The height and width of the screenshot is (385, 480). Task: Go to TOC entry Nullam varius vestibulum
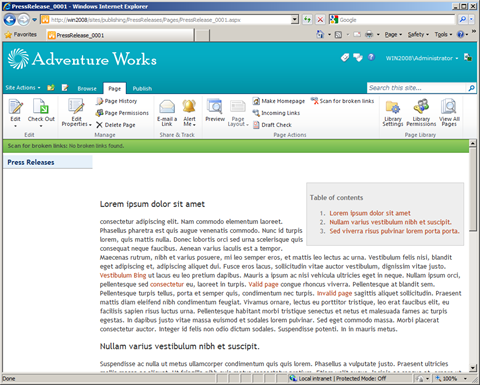[x=391, y=222]
